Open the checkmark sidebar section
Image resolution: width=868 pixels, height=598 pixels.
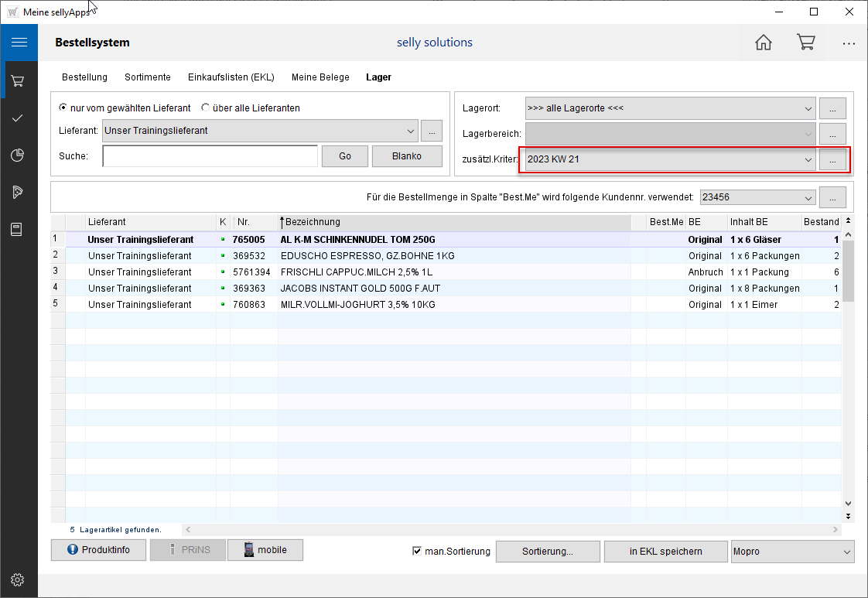(x=19, y=118)
